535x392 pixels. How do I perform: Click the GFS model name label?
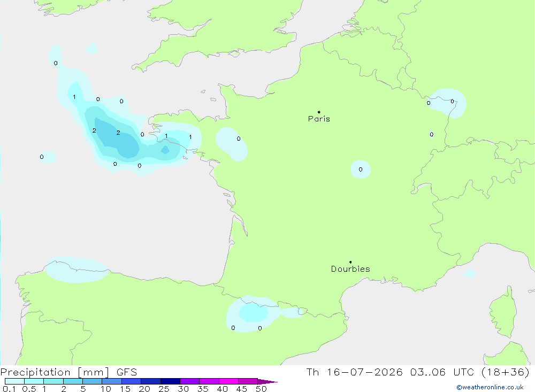click(x=127, y=372)
